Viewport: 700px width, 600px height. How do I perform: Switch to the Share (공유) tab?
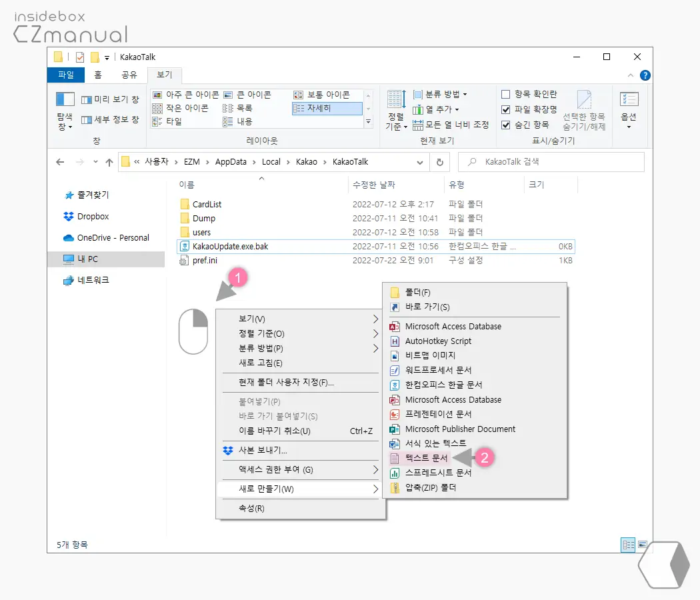pyautogui.click(x=129, y=75)
